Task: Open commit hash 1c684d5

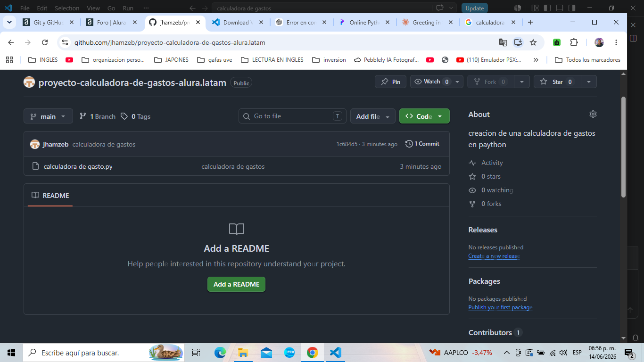Action: pos(347,144)
